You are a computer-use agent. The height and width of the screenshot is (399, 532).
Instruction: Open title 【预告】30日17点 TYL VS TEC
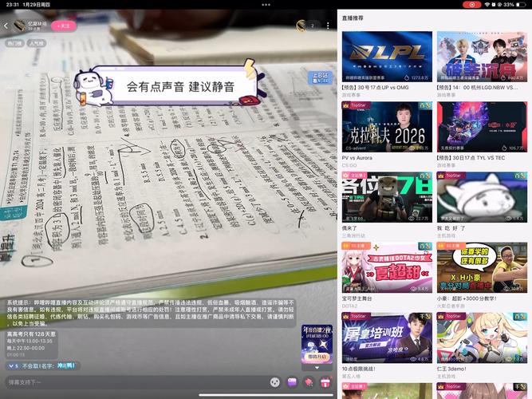471,158
